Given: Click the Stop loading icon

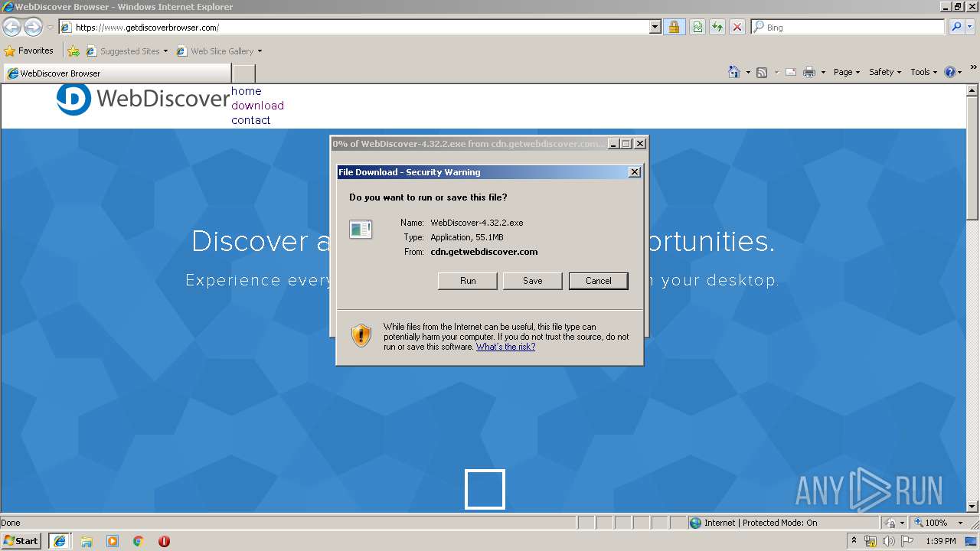Looking at the screenshot, I should (737, 27).
